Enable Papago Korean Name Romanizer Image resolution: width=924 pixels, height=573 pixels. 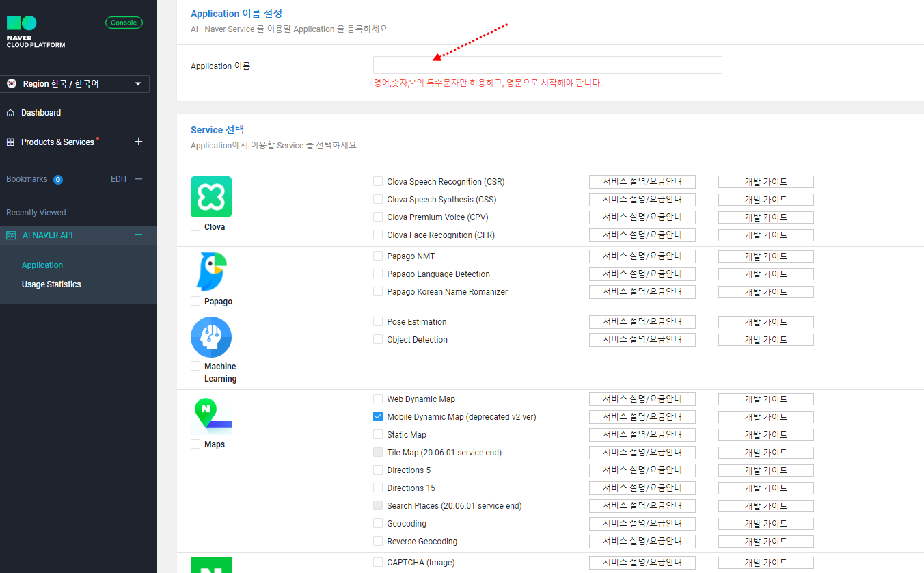tap(378, 291)
